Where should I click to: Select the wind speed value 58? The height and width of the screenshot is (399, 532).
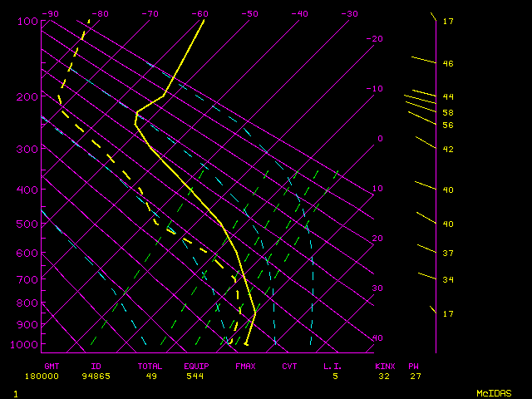coord(447,112)
